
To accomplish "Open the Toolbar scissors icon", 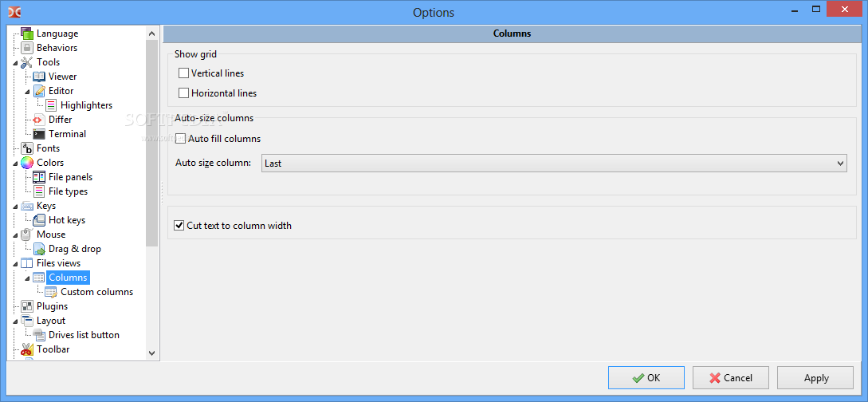I will [x=27, y=349].
